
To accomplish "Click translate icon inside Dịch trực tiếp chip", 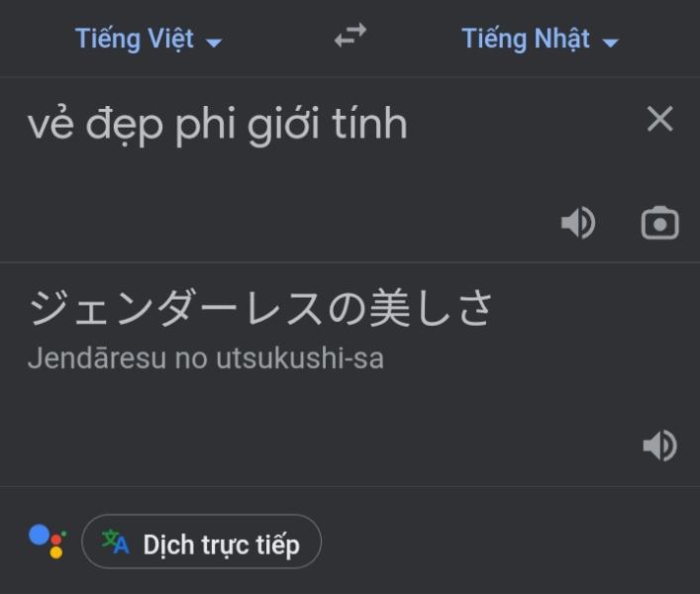I will [116, 542].
